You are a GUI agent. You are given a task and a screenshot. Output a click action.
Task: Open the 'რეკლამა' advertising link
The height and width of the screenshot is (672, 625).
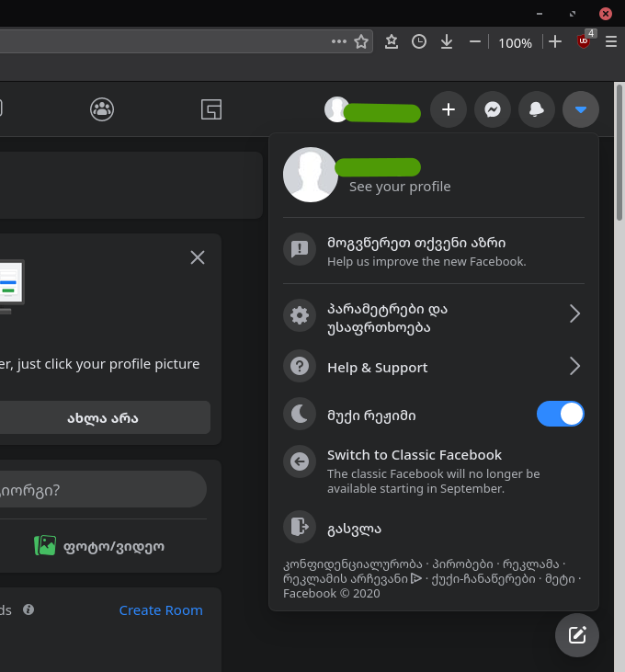pos(530,564)
